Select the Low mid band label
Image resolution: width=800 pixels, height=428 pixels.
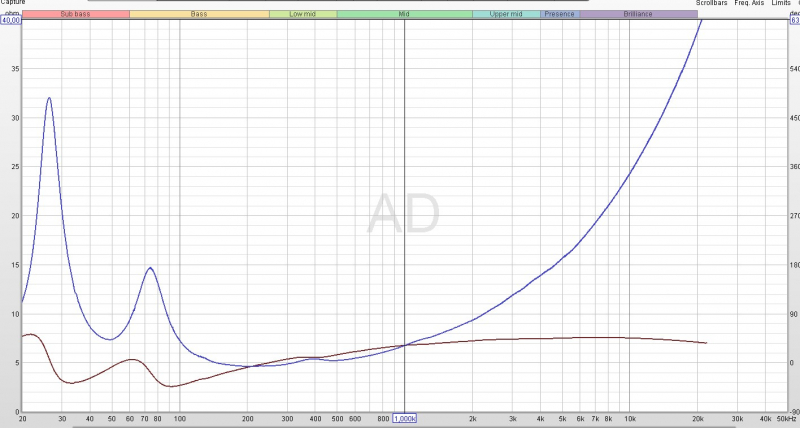pos(303,14)
